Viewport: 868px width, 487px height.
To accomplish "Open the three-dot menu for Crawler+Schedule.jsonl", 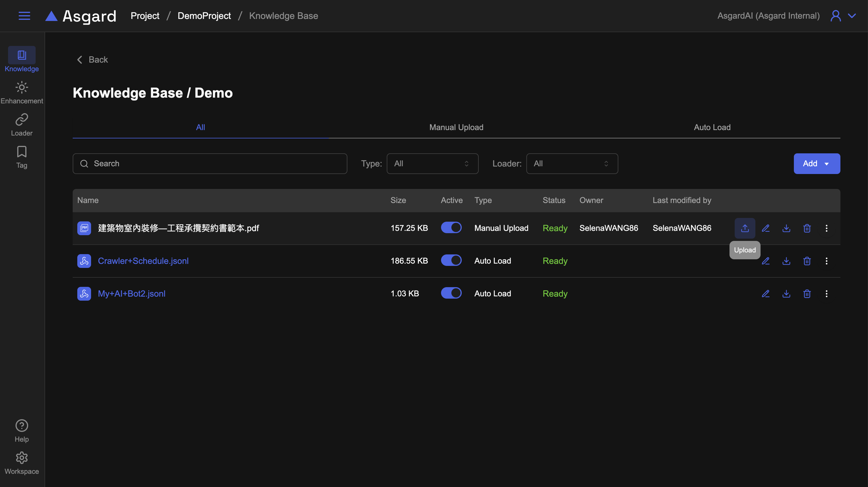I will click(826, 261).
